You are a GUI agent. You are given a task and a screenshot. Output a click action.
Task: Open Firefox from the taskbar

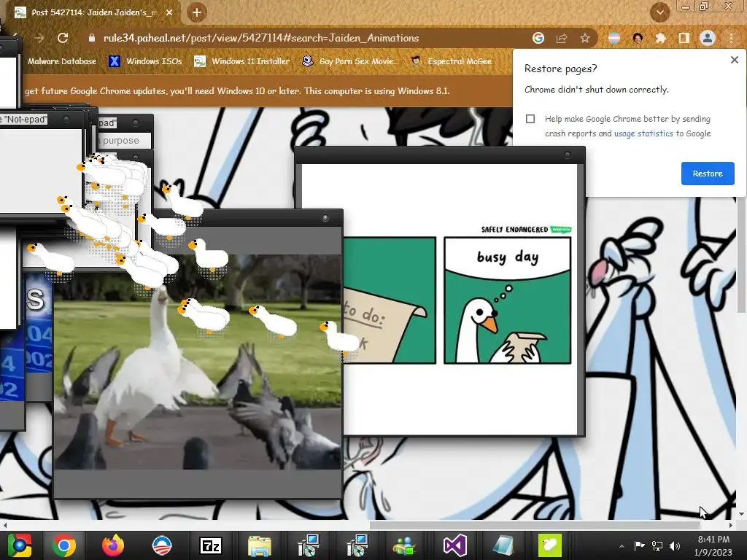pyautogui.click(x=113, y=545)
